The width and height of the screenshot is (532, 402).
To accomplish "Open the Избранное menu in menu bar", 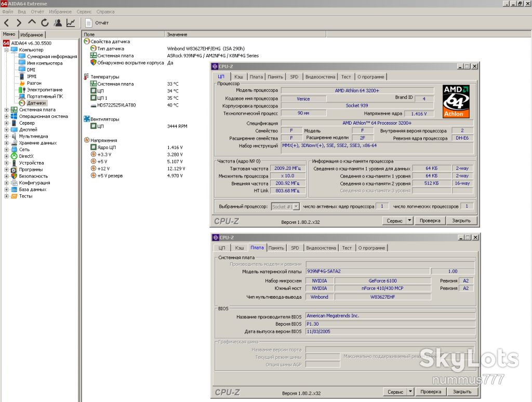I will pyautogui.click(x=60, y=11).
